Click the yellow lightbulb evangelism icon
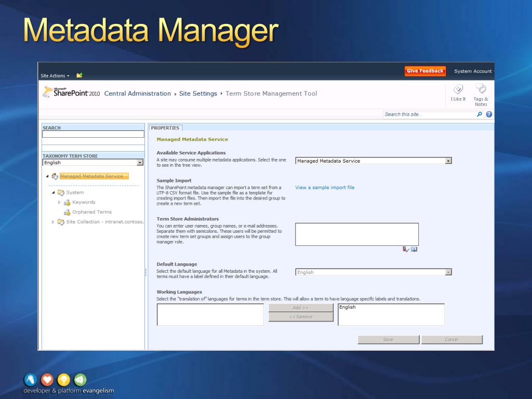532x399 pixels. coord(64,380)
